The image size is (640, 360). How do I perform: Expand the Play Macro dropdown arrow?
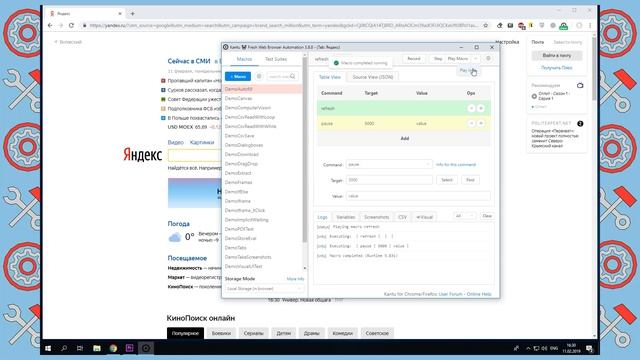point(476,59)
